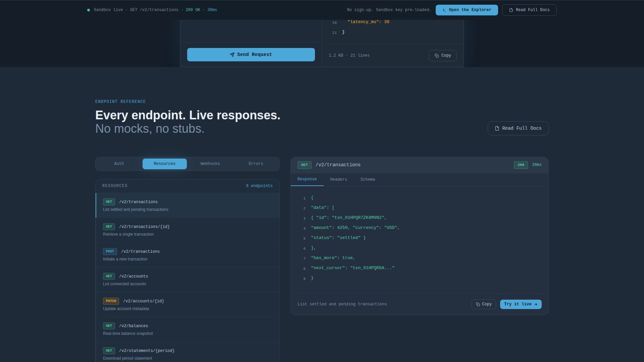Click the "latency_ms": 38 code line

point(368,22)
